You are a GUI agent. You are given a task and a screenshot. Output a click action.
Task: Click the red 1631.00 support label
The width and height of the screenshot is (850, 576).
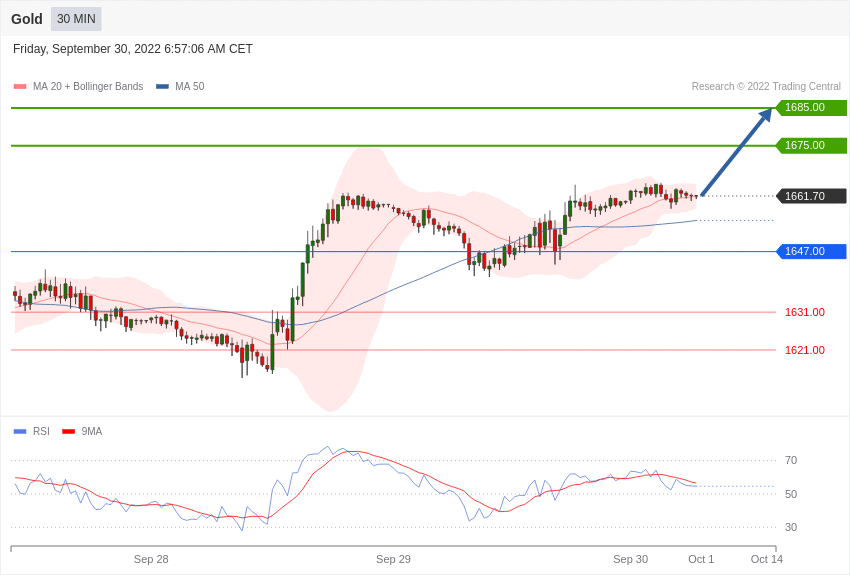click(x=804, y=312)
